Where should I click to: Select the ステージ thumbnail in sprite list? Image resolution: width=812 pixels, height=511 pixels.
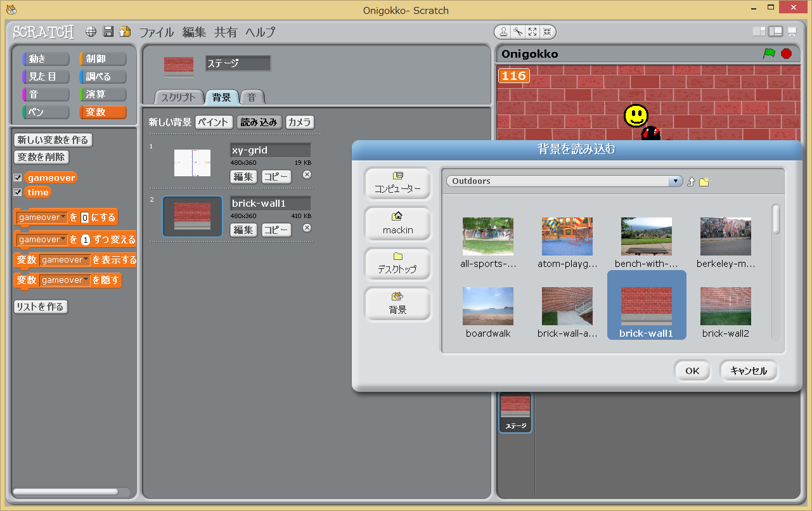(515, 412)
